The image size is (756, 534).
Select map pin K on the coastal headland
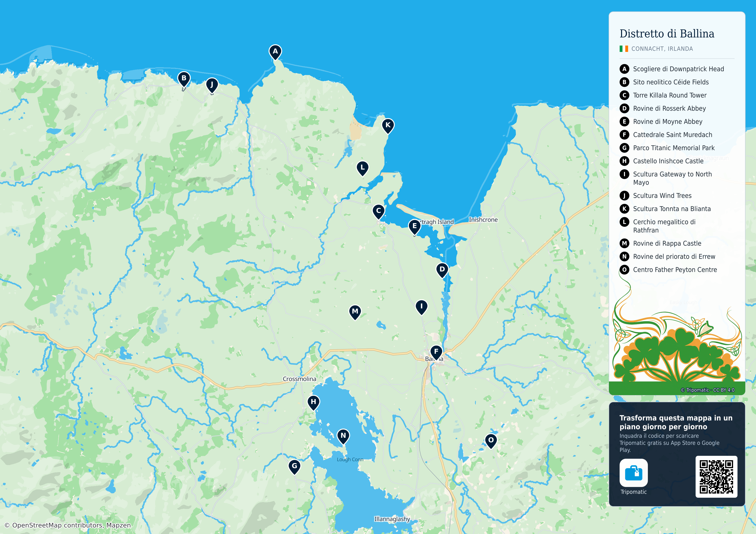pyautogui.click(x=388, y=126)
